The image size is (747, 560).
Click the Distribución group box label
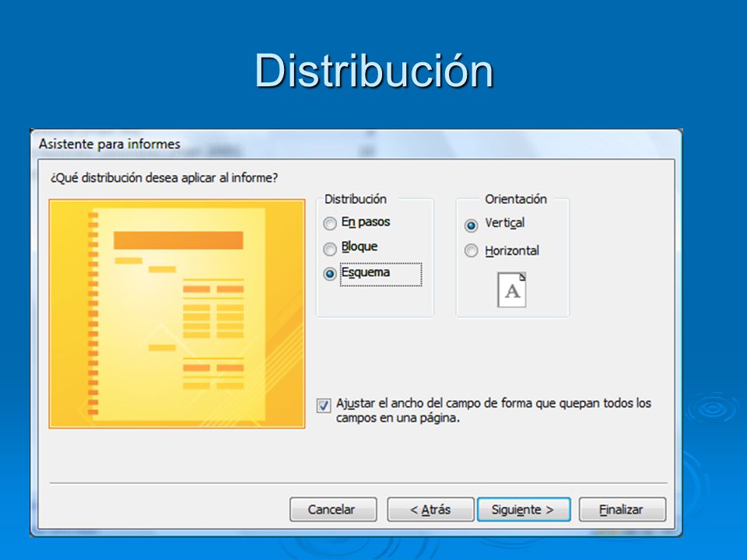356,199
